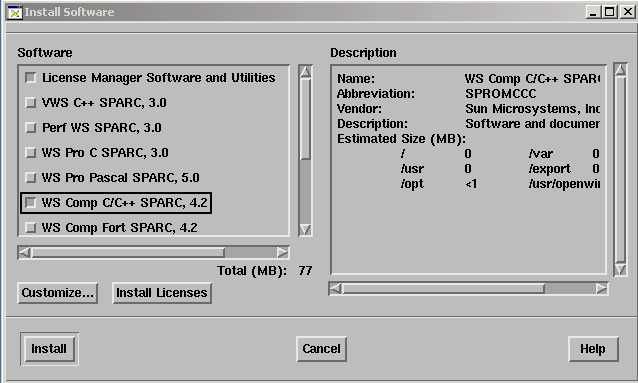Click the Total (MB) value 77
638x383 pixels.
point(305,271)
